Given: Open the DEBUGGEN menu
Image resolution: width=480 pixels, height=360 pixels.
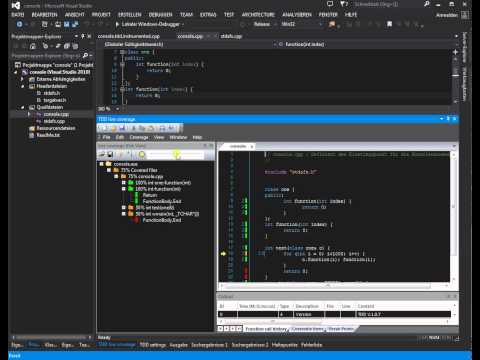Looking at the screenshot, I should point(160,15).
